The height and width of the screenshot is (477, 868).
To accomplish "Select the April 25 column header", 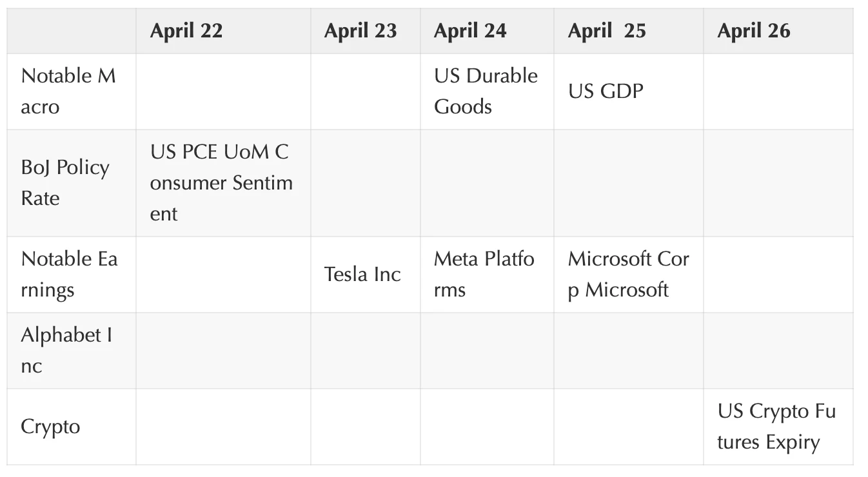I will pyautogui.click(x=607, y=31).
